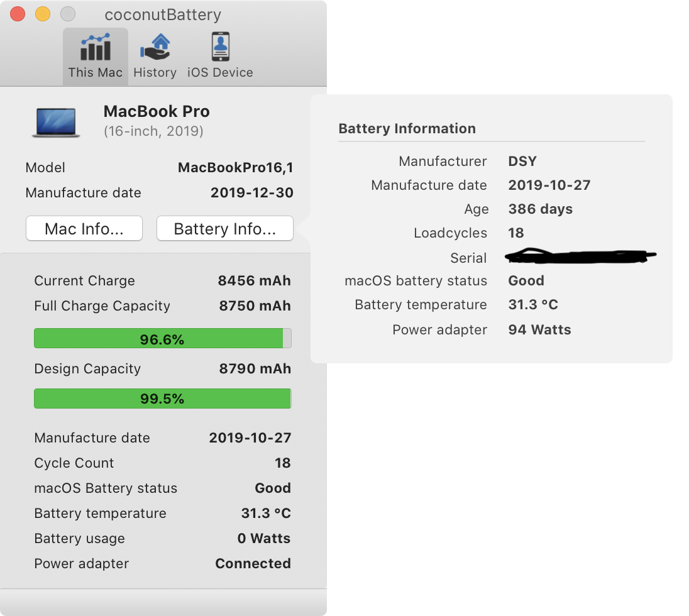Click the 0 Watts battery usage value
689x616 pixels.
pos(264,539)
